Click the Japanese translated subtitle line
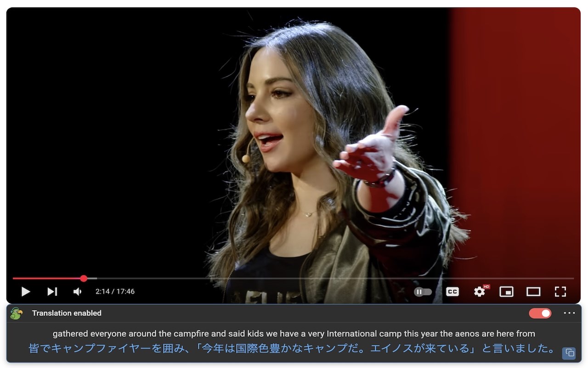Viewport: 588px width, 368px height. tap(293, 348)
